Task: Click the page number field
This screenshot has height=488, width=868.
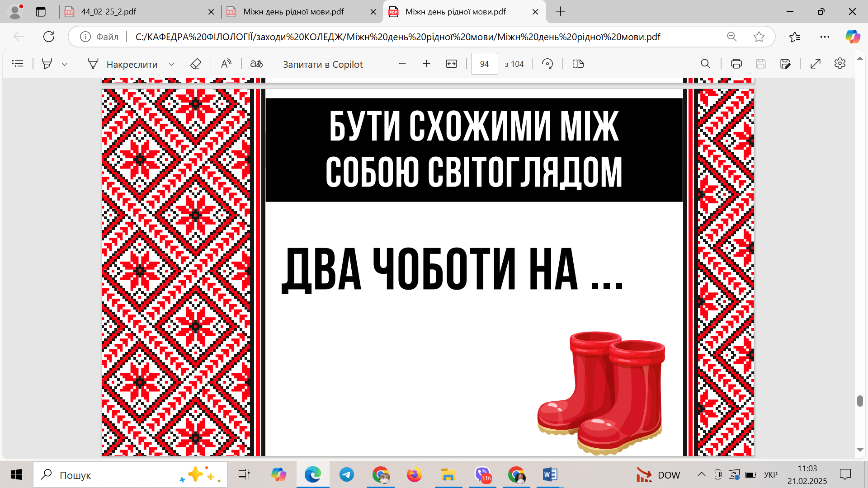Action: 484,64
